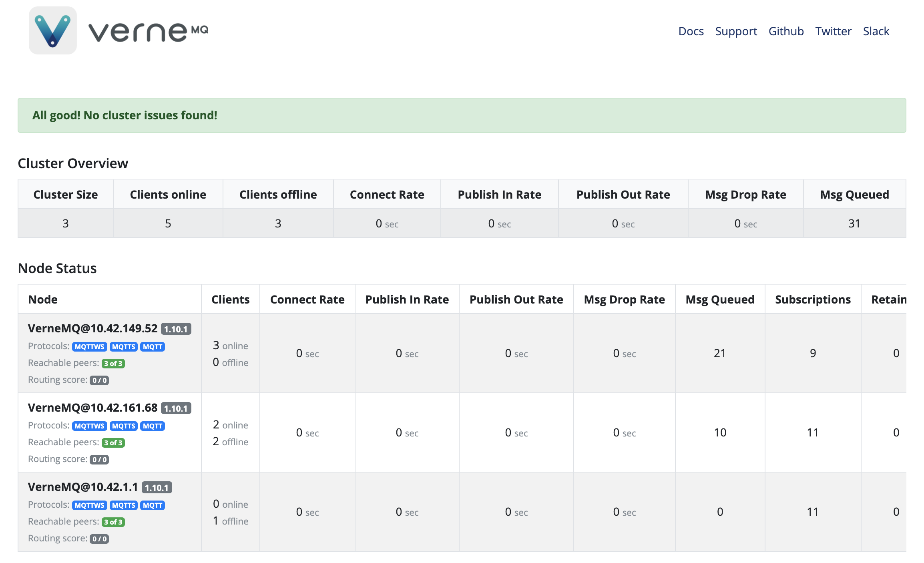Click the Subscriptions column header
Screen dimensions: 924x563
pos(812,300)
